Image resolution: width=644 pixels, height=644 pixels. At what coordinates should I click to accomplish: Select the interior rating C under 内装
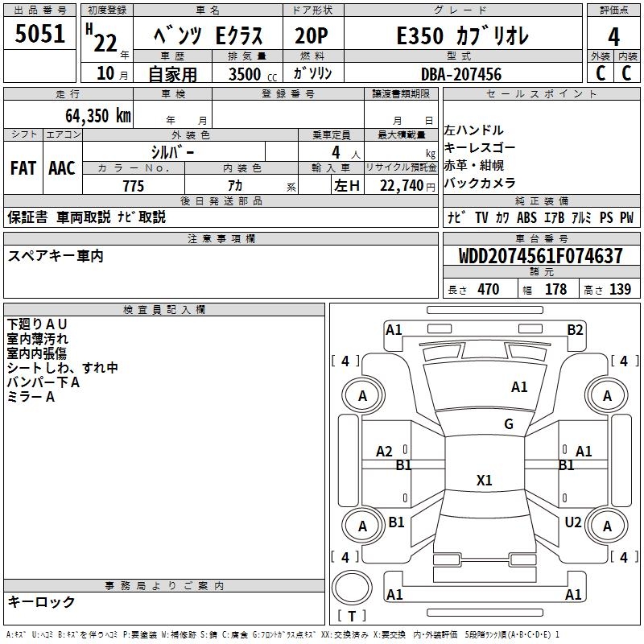(626, 73)
